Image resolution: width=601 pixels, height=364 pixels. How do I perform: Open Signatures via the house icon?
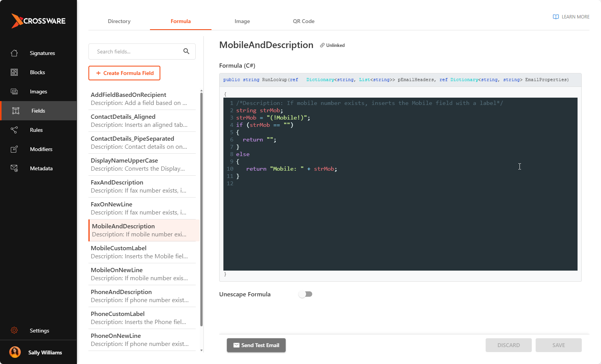coord(14,53)
